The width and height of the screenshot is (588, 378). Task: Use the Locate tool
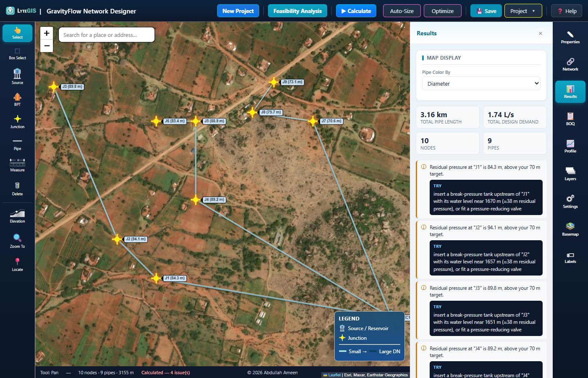click(17, 264)
